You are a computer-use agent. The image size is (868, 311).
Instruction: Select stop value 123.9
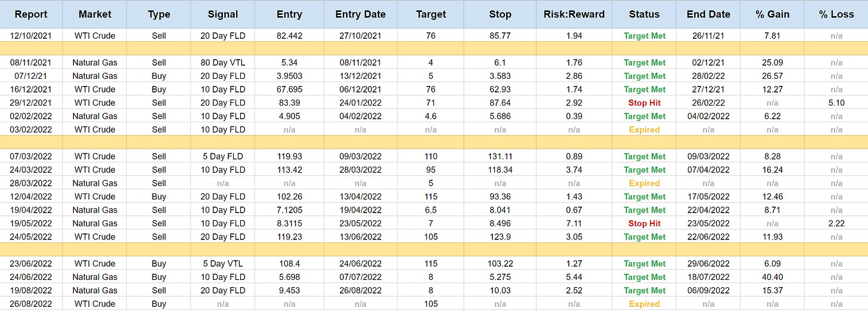[500, 236]
